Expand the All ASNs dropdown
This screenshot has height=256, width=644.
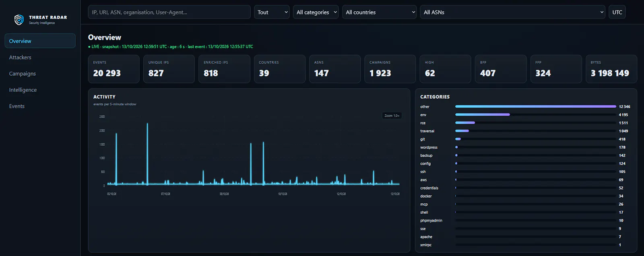coord(512,12)
